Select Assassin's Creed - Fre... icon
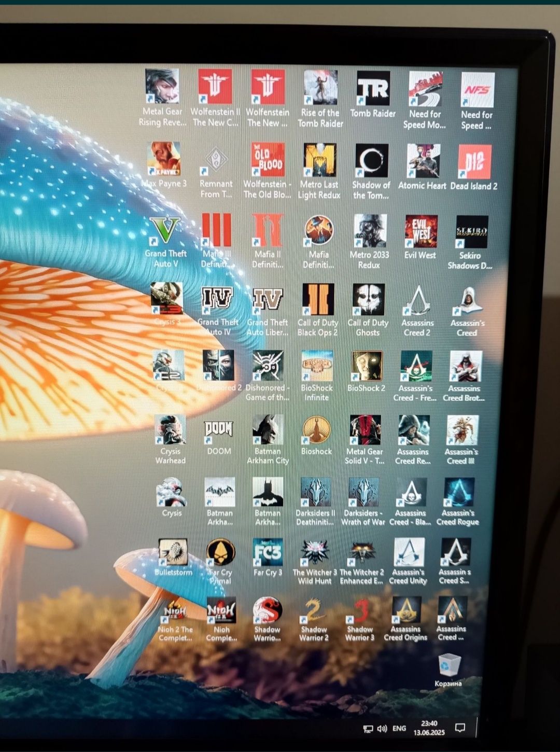 click(x=416, y=366)
